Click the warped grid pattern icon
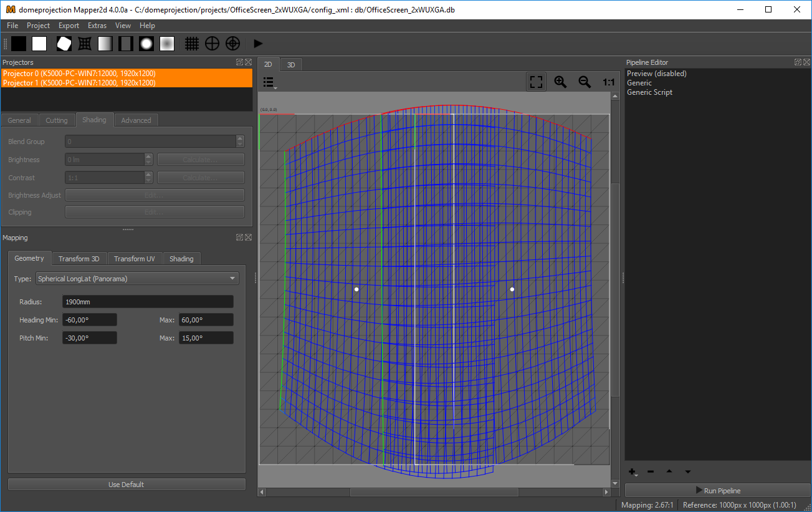This screenshot has width=812, height=512. coord(85,44)
